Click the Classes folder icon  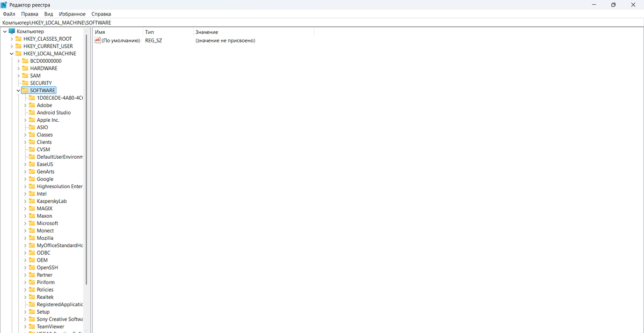click(x=32, y=135)
